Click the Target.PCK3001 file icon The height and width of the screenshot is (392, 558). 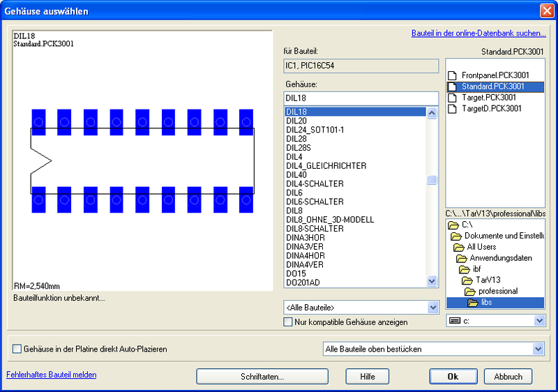pyautogui.click(x=452, y=98)
